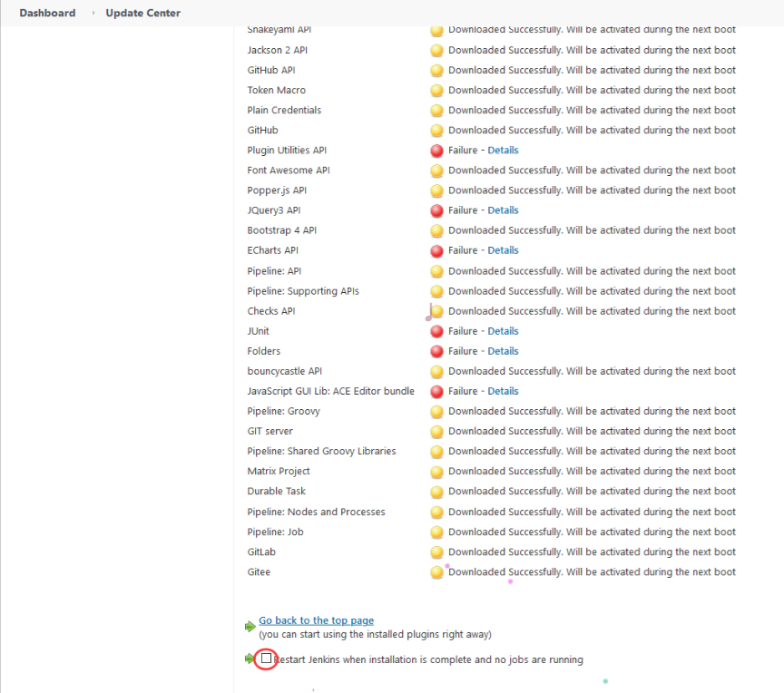The height and width of the screenshot is (693, 784).
Task: Click the red failure ball for JUnit
Action: point(436,331)
